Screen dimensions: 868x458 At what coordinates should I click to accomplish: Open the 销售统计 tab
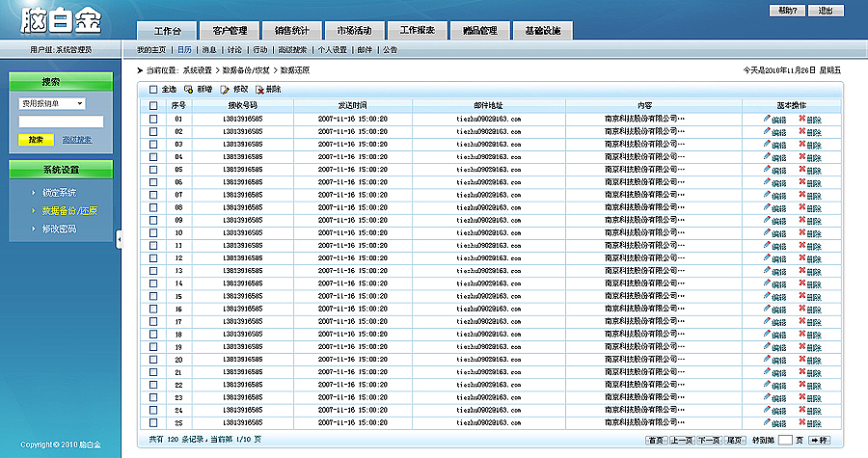pyautogui.click(x=291, y=31)
